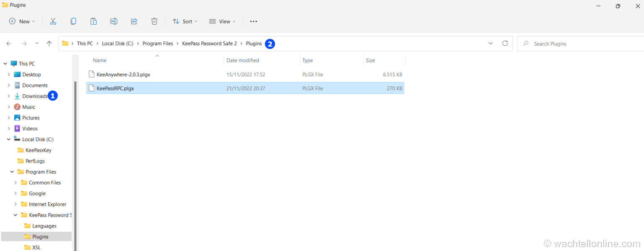Click Local Disk (C:) in the address bar
The width and height of the screenshot is (644, 251).
(x=118, y=43)
